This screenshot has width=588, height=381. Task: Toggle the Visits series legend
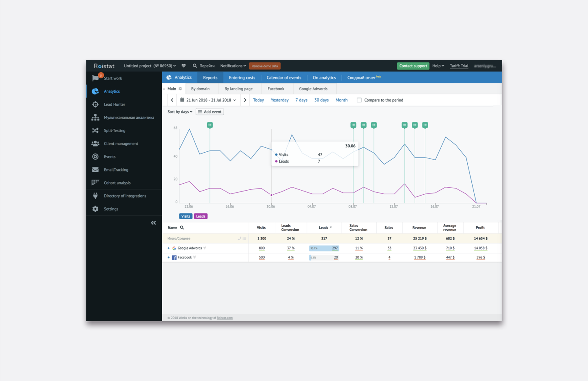(x=186, y=216)
